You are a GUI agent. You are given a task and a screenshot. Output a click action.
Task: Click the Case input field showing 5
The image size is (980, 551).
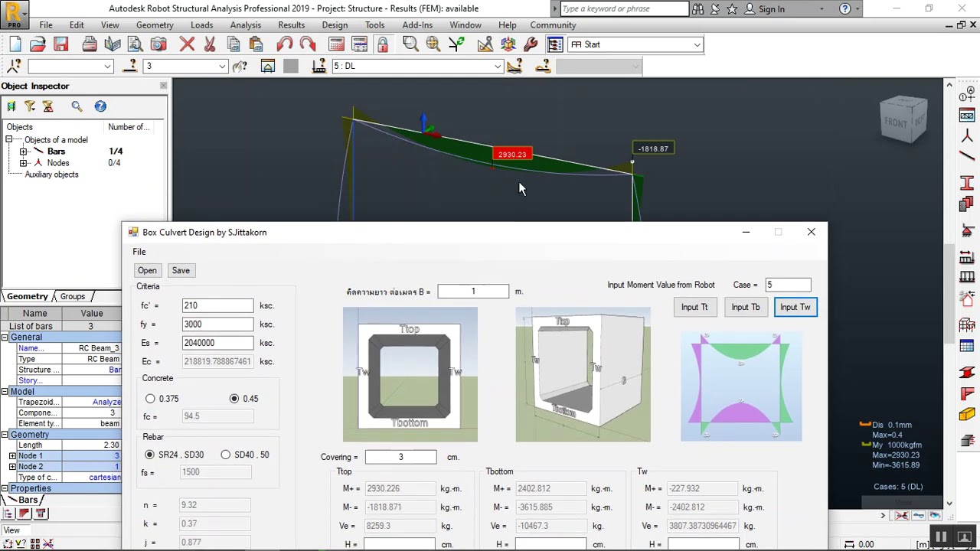(788, 285)
